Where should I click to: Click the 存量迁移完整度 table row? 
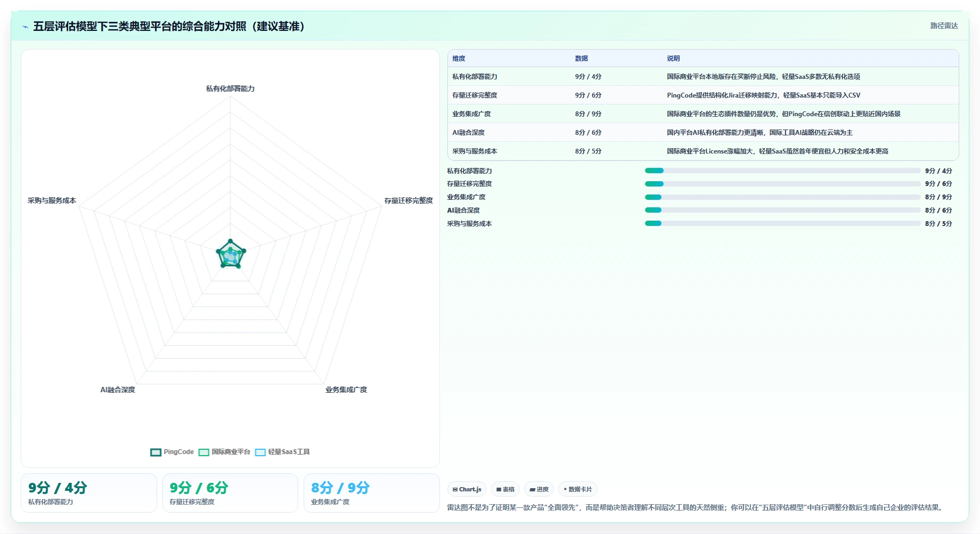point(703,95)
